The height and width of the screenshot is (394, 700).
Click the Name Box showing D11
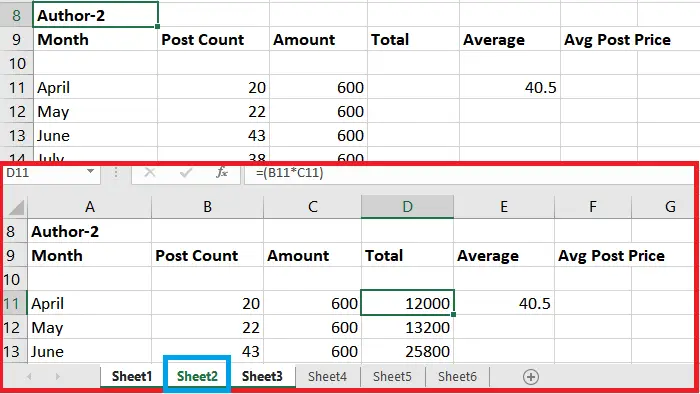[49, 173]
